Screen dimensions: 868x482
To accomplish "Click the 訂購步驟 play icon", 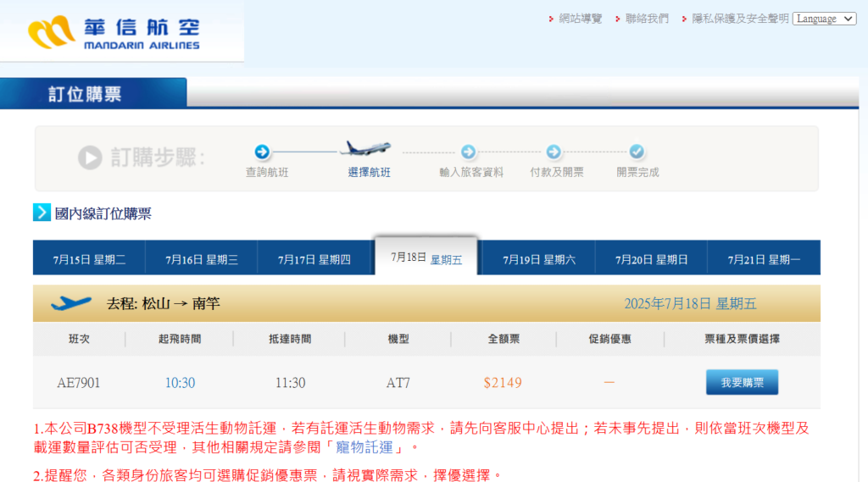I will 90,158.
